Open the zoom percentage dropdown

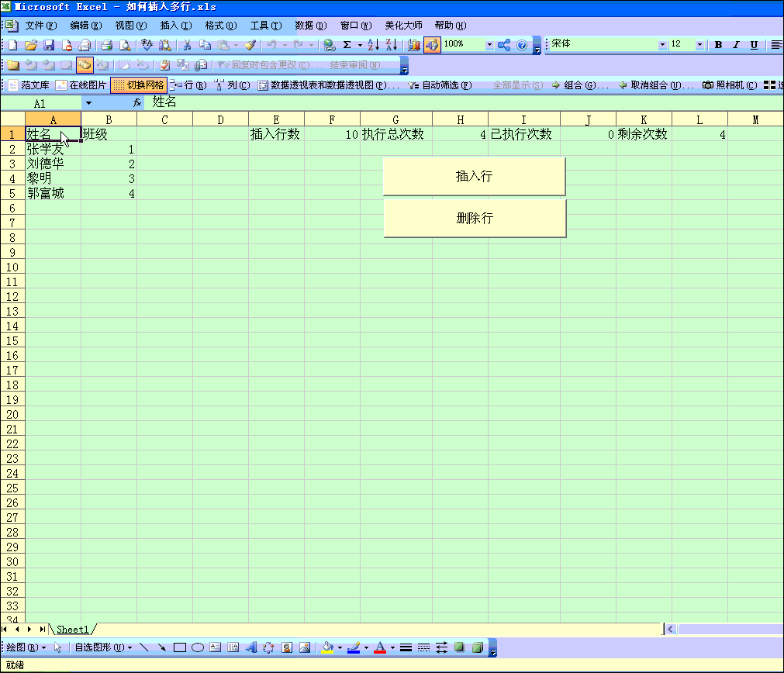tap(489, 45)
